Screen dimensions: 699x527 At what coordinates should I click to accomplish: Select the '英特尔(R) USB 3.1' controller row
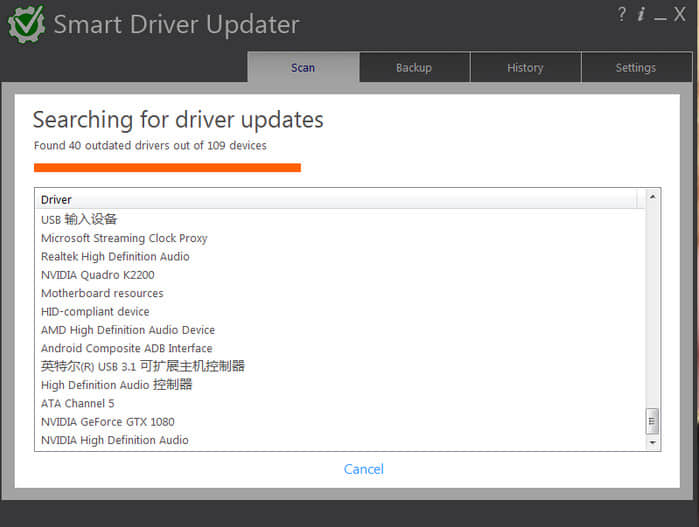[x=340, y=366]
